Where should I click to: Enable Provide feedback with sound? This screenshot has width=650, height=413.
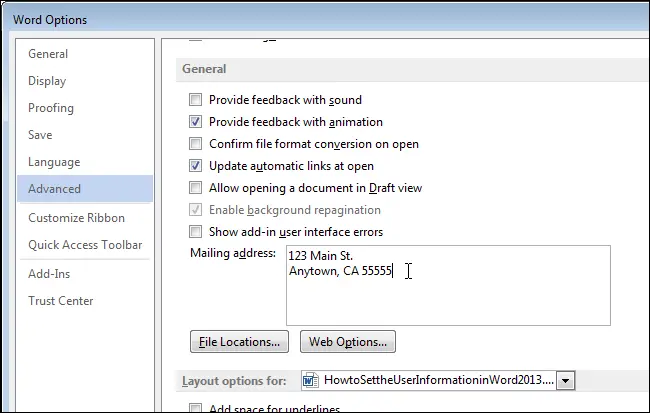(x=195, y=100)
